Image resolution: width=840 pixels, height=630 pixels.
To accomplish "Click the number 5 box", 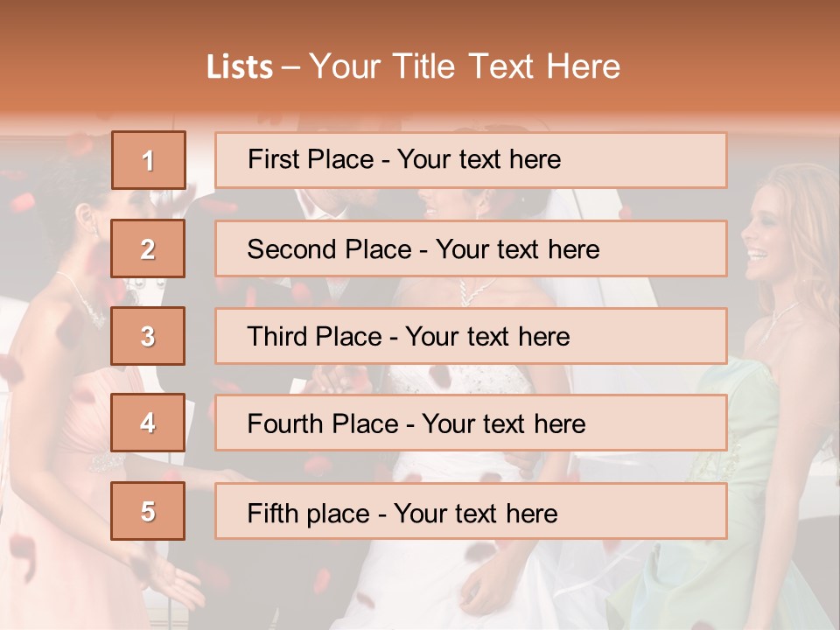I will click(148, 511).
